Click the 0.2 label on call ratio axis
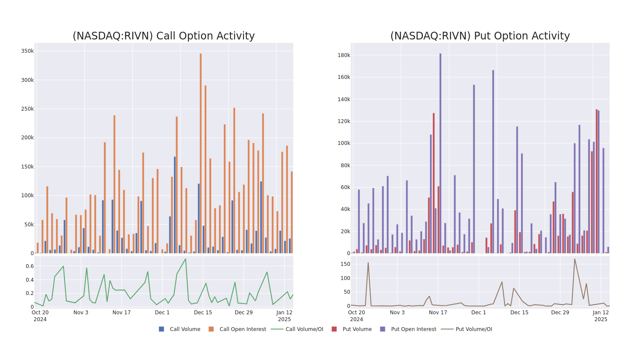This screenshot has width=644, height=343. pos(30,293)
